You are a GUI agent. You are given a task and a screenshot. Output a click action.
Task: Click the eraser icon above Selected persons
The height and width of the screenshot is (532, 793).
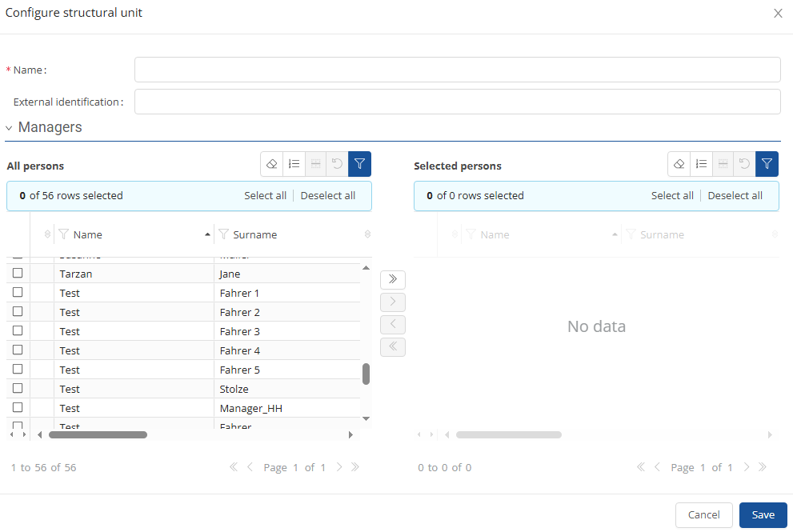679,164
